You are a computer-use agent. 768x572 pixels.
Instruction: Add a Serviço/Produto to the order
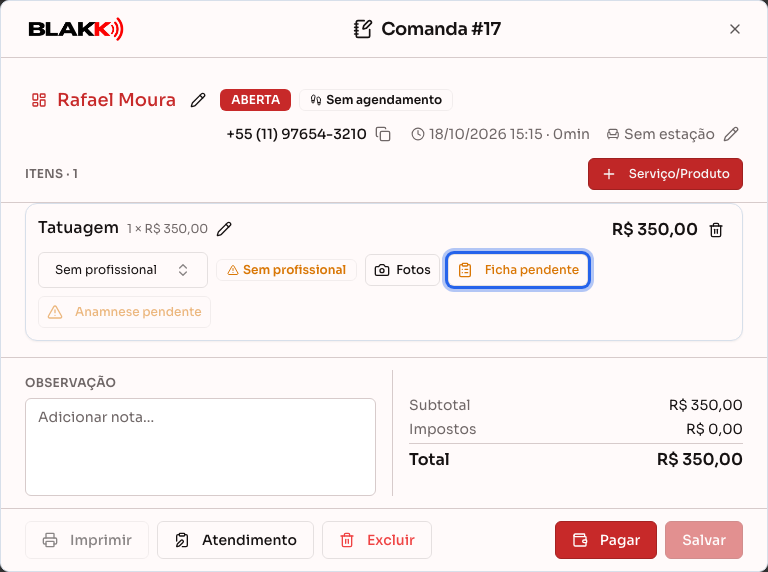(x=665, y=174)
